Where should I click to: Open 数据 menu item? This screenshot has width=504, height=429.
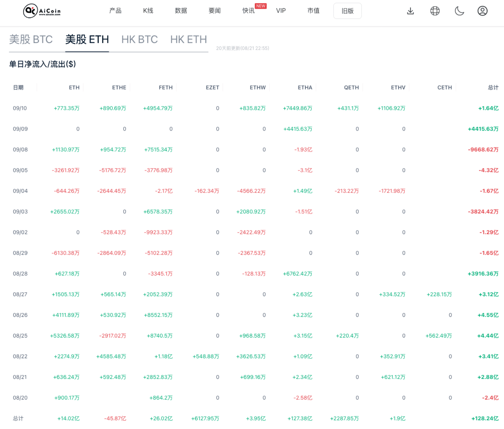(x=181, y=11)
